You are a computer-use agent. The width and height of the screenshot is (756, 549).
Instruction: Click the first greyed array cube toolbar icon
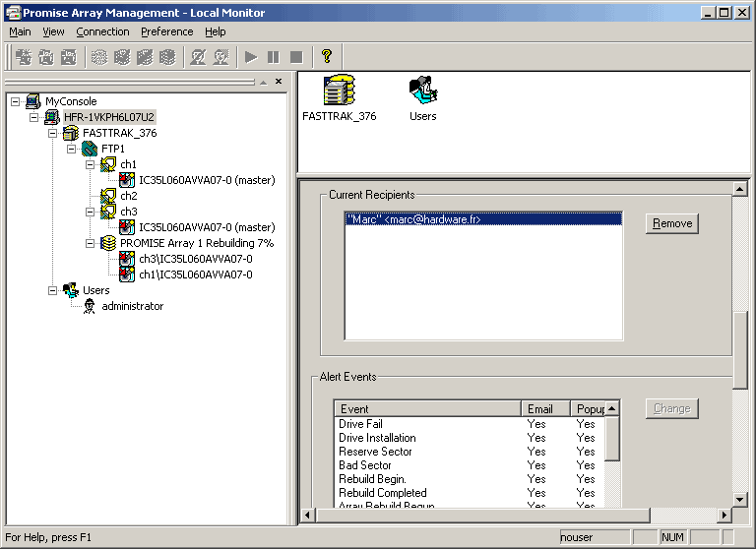99,57
